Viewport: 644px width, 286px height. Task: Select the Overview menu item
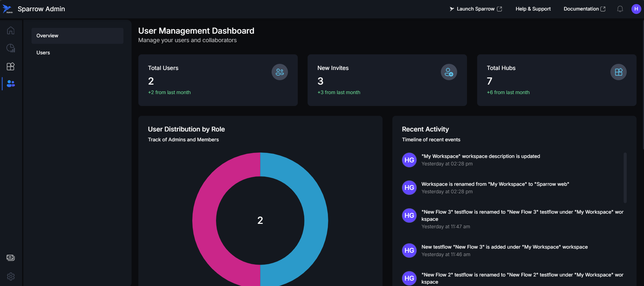coord(77,36)
